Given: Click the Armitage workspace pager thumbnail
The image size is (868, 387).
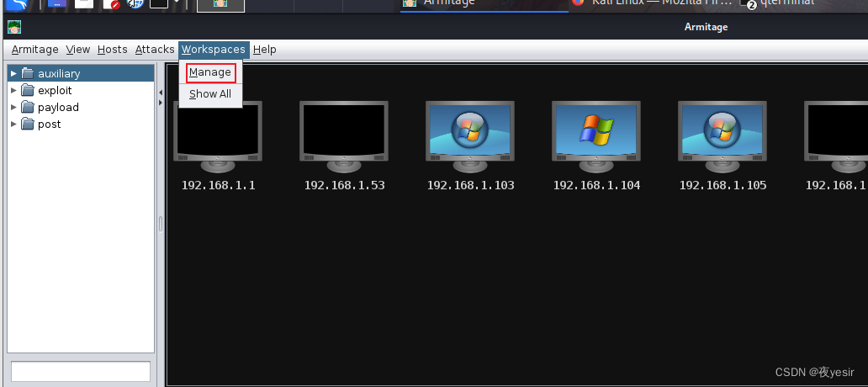Looking at the screenshot, I should coord(221,6).
